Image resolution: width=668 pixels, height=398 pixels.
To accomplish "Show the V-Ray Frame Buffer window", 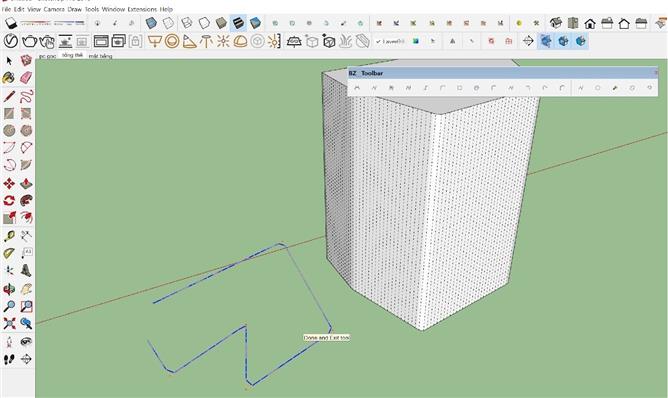I will (101, 41).
